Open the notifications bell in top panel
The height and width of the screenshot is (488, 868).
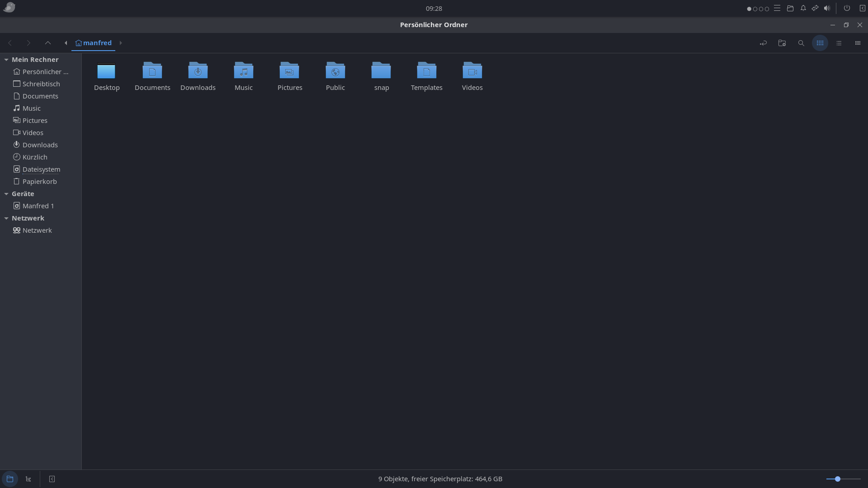(x=803, y=8)
